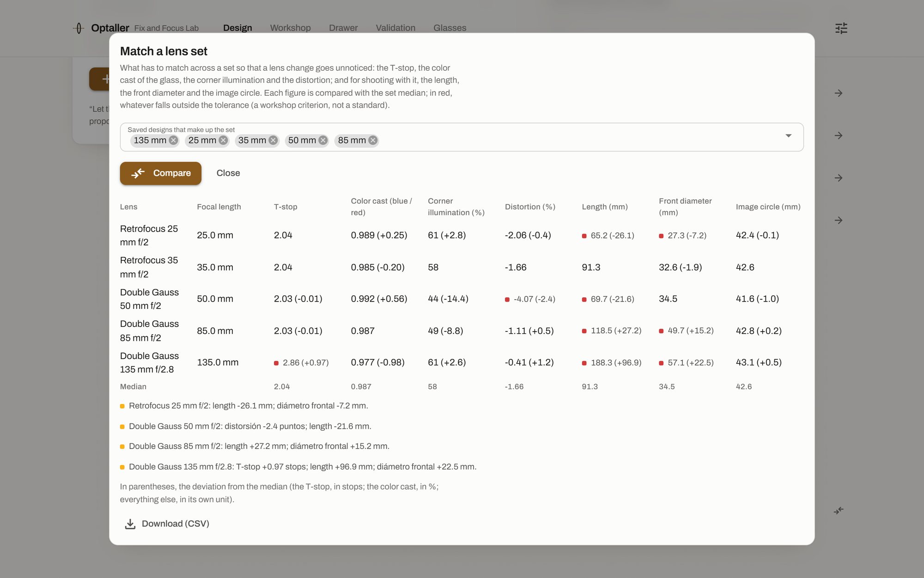Screen dimensions: 924x578
Task: Click the Image circle (mm) column header
Action: [768, 207]
